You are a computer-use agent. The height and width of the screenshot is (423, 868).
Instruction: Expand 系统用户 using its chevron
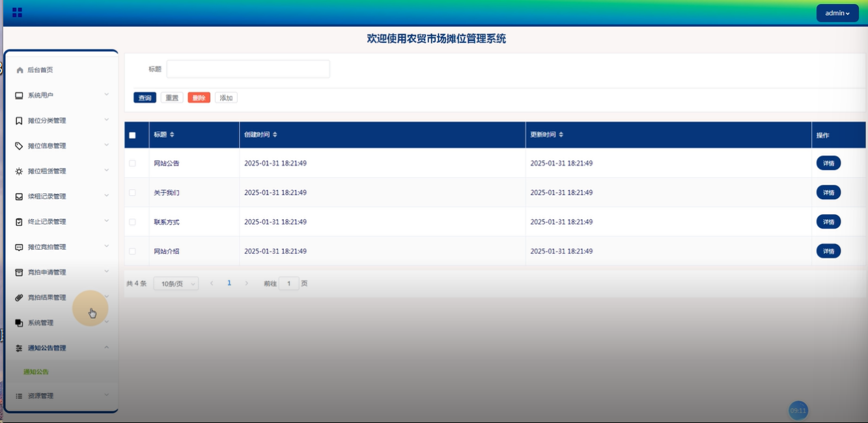[107, 94]
